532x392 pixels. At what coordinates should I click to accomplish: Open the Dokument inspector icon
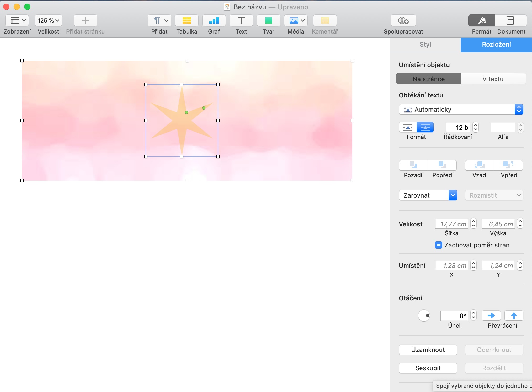tap(510, 21)
